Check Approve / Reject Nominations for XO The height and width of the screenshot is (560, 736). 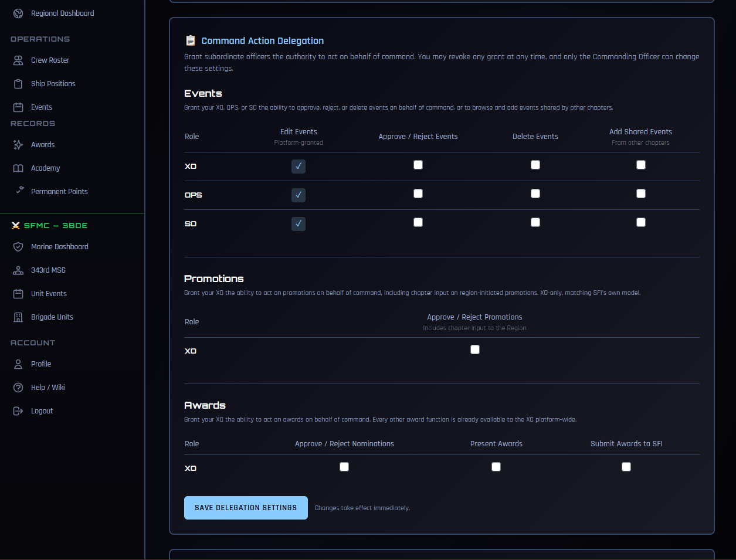coord(344,467)
